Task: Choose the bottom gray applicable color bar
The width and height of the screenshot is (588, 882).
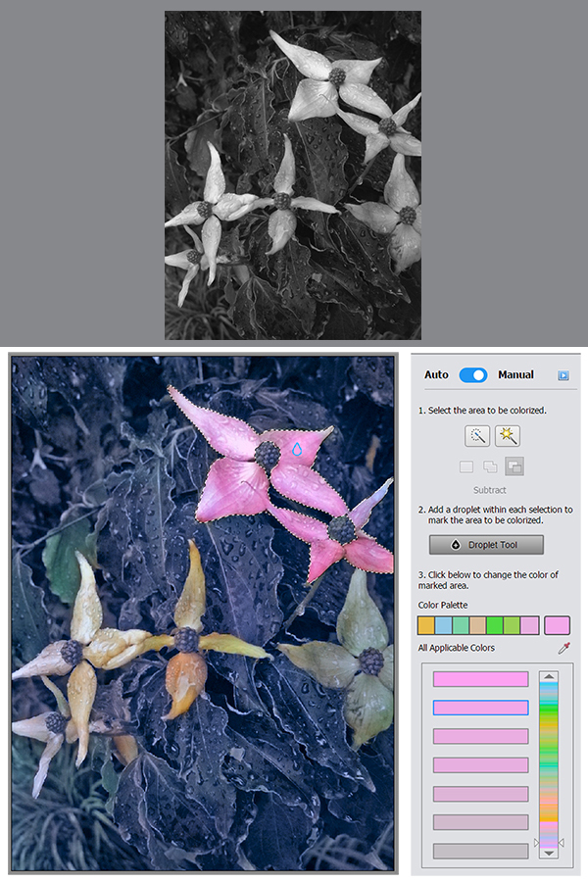Action: pyautogui.click(x=480, y=851)
